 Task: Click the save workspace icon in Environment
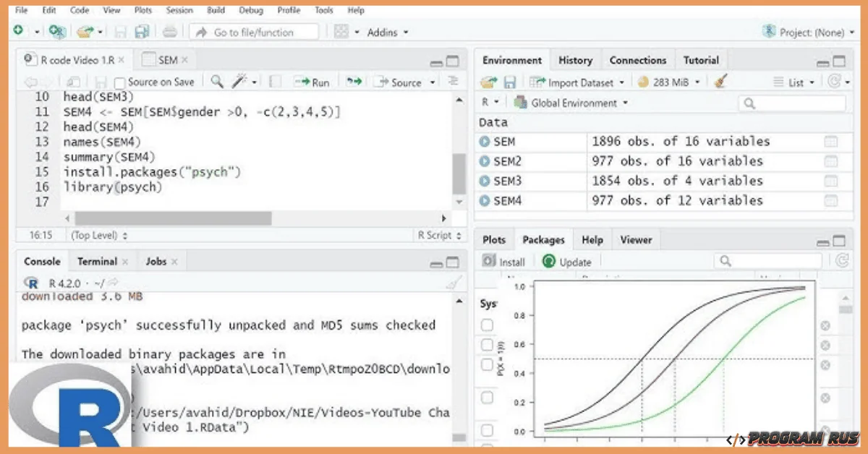510,82
